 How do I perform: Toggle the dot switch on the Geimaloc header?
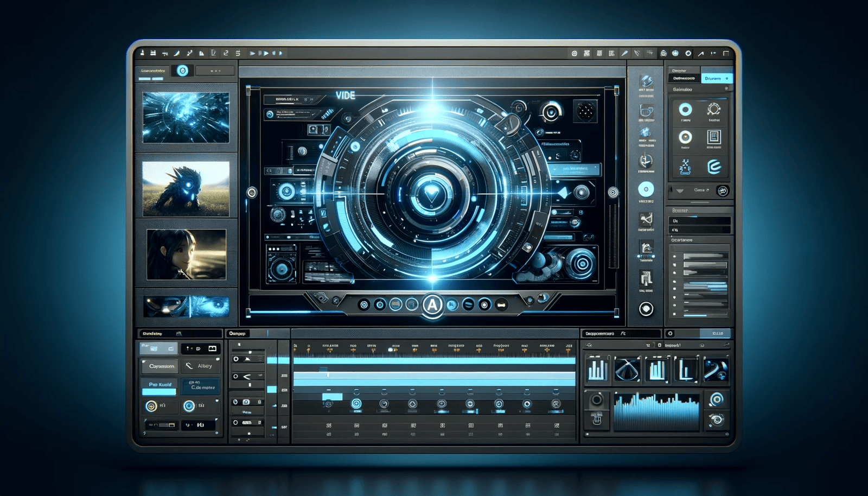pos(726,88)
